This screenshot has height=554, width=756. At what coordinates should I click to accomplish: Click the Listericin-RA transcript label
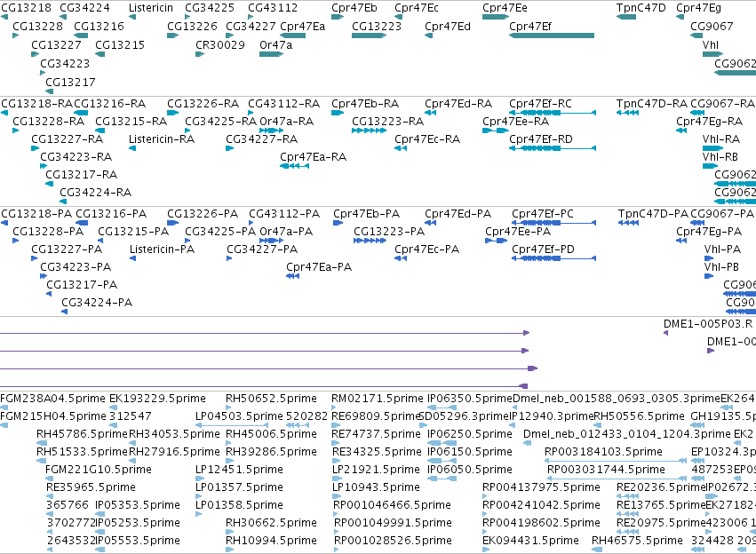point(162,139)
